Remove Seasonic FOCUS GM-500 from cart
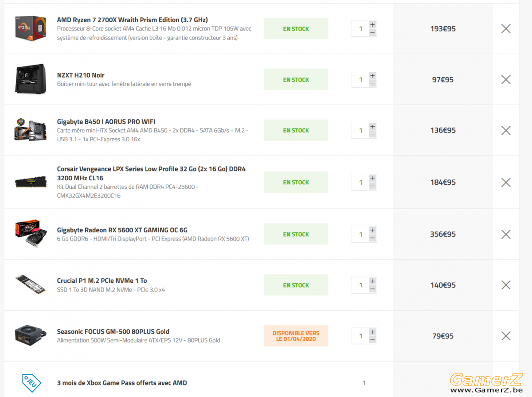Viewport: 532px width, 397px height. (506, 336)
